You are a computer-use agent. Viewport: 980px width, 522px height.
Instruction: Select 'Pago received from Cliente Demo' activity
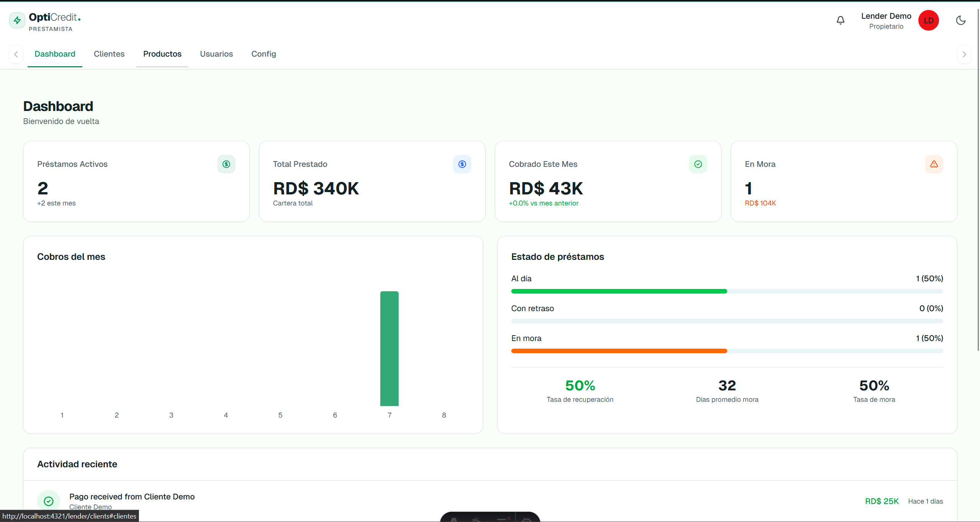132,497
